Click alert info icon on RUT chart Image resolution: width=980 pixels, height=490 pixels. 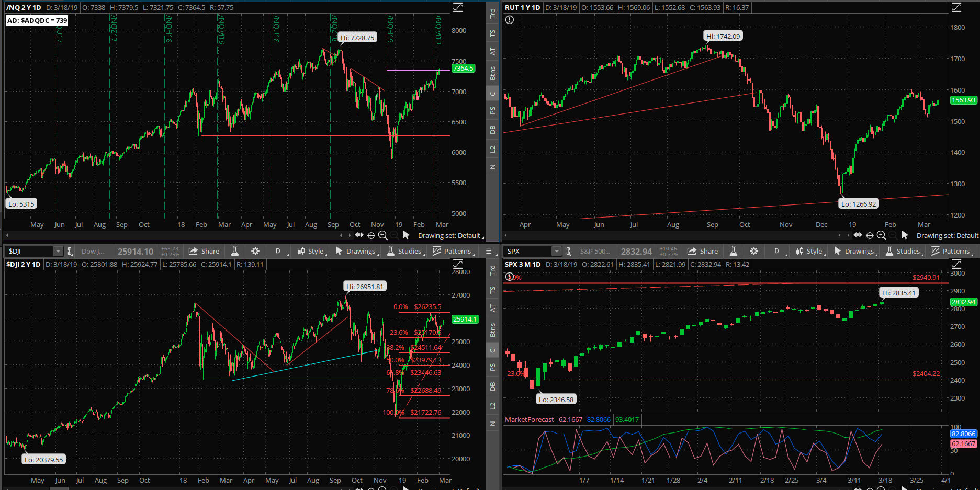point(510,20)
